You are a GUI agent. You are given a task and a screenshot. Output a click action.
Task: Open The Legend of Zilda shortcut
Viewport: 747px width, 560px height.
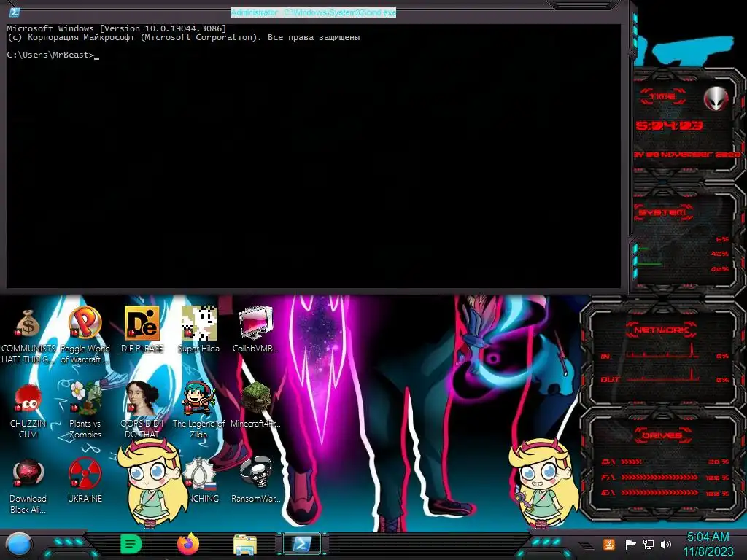coord(198,410)
